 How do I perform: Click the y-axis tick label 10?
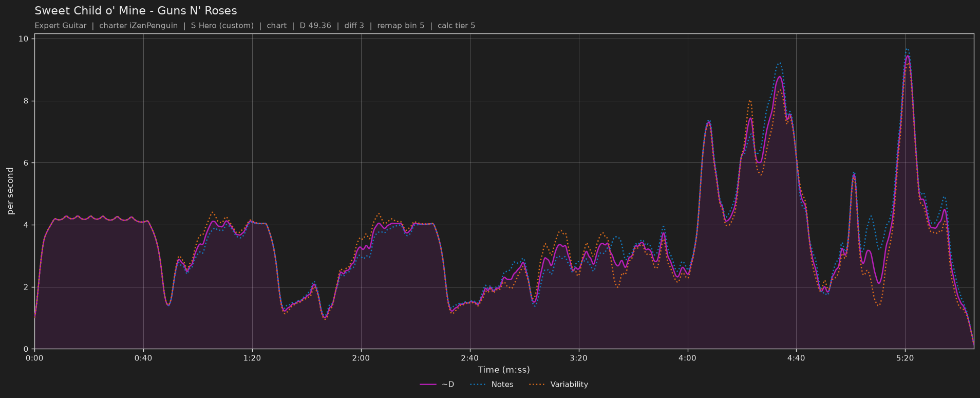pyautogui.click(x=24, y=39)
